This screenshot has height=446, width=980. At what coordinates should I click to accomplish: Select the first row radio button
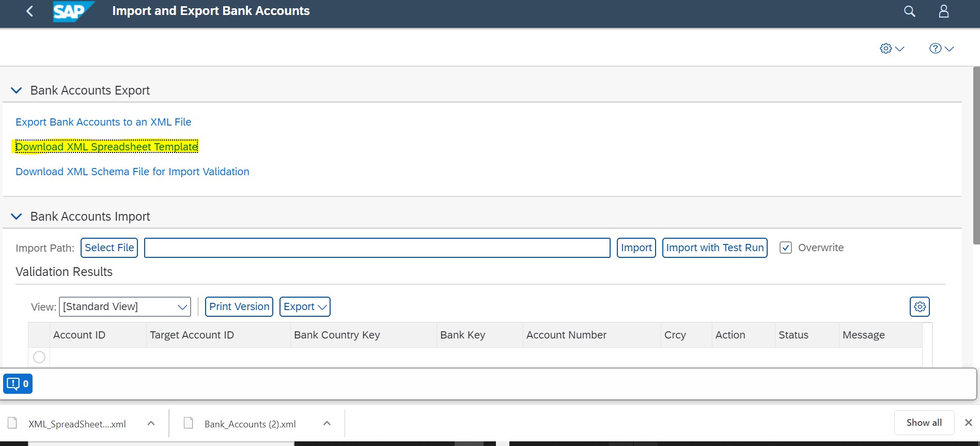39,357
